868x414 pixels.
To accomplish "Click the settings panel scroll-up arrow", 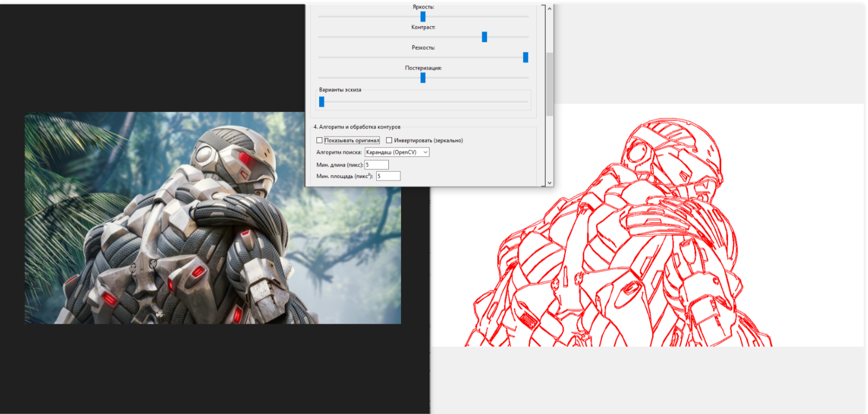I will coord(549,9).
